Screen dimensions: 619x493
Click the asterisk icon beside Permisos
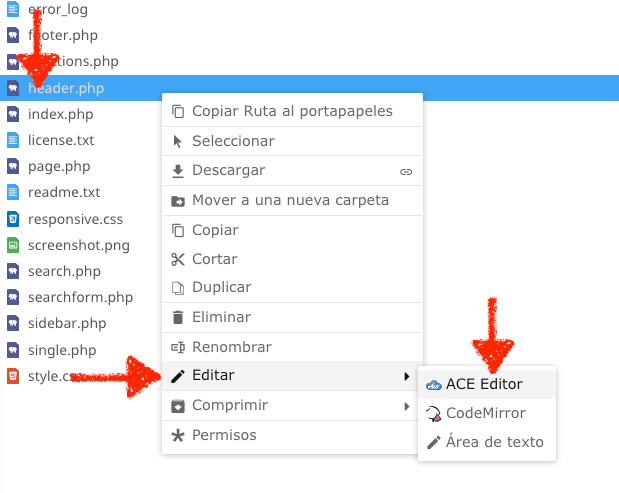[x=178, y=435]
